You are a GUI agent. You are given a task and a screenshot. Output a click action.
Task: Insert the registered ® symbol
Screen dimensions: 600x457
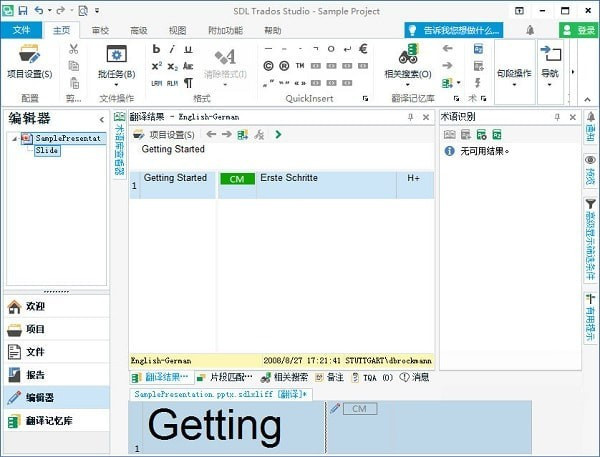(x=284, y=66)
